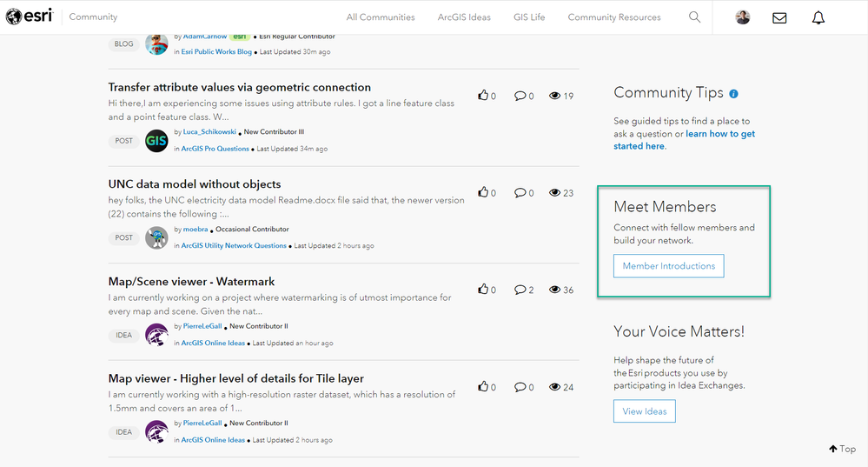Expand the Community Resources menu
The image size is (868, 467).
coord(614,17)
